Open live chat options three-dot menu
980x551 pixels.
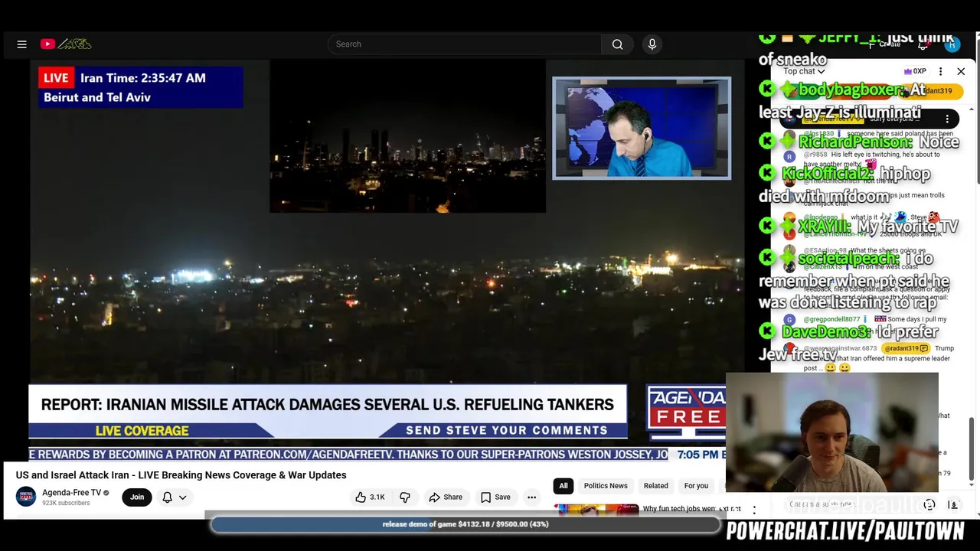(941, 71)
